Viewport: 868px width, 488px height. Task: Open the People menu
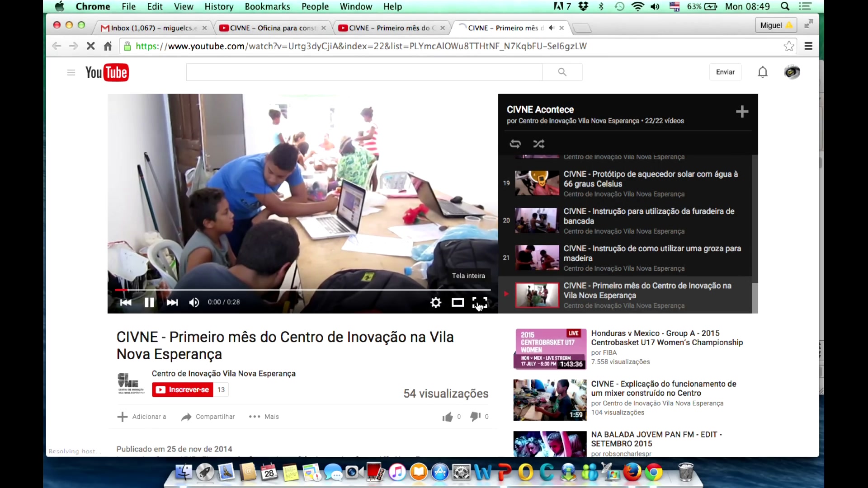tap(315, 6)
